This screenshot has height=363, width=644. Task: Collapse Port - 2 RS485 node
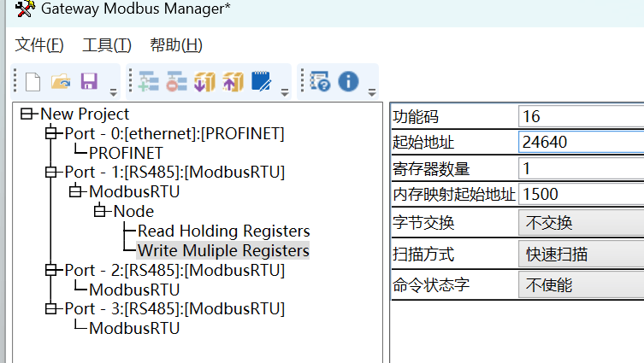(51, 270)
